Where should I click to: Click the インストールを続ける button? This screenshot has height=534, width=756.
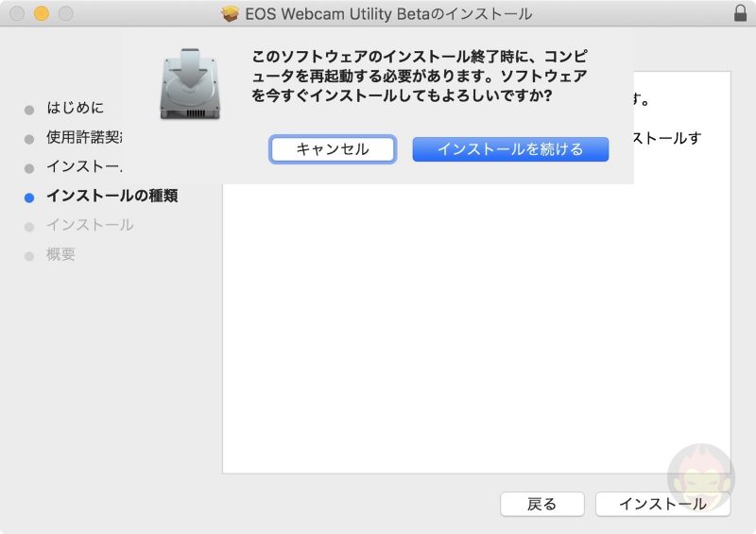click(x=510, y=149)
